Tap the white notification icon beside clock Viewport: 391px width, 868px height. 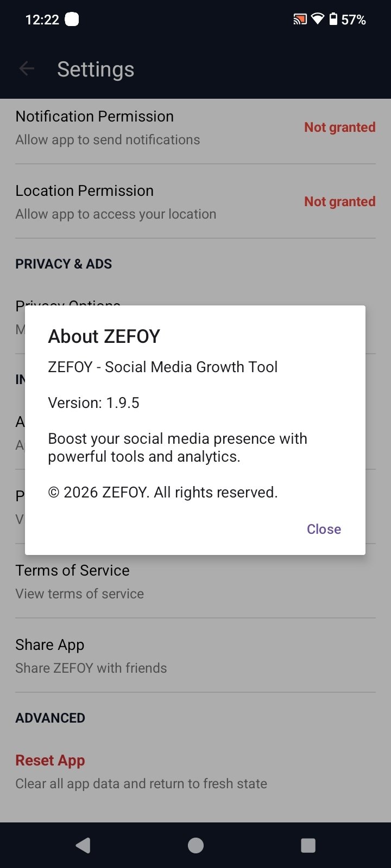72,20
